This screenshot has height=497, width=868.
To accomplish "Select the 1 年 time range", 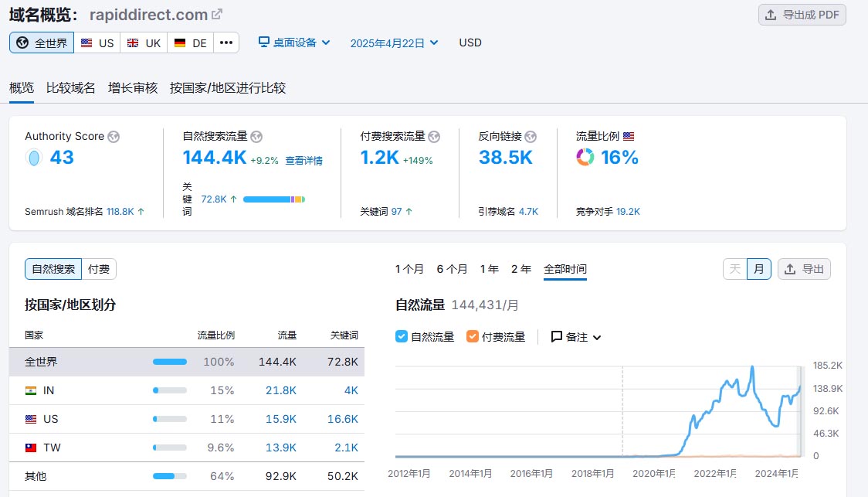I will click(x=490, y=269).
